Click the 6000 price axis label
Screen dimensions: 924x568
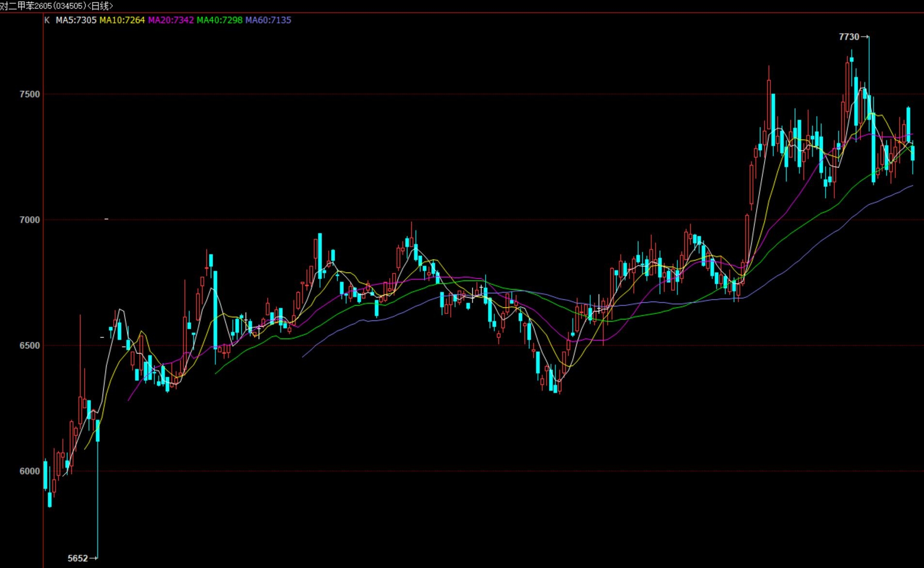tap(30, 471)
